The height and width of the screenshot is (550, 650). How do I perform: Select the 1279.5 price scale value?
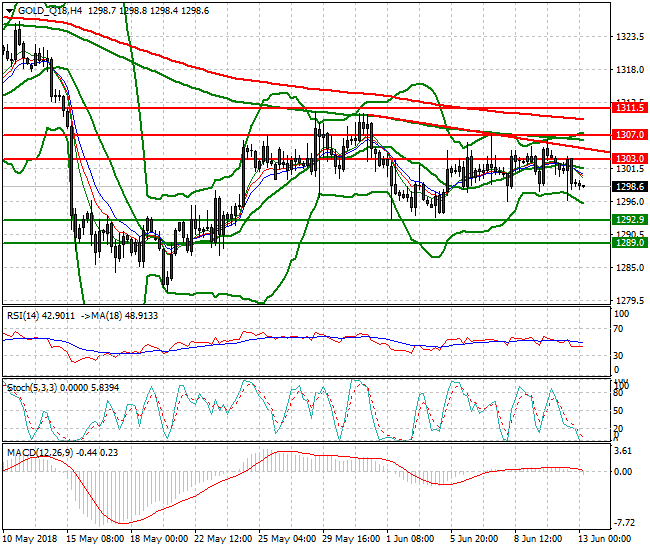[x=630, y=300]
